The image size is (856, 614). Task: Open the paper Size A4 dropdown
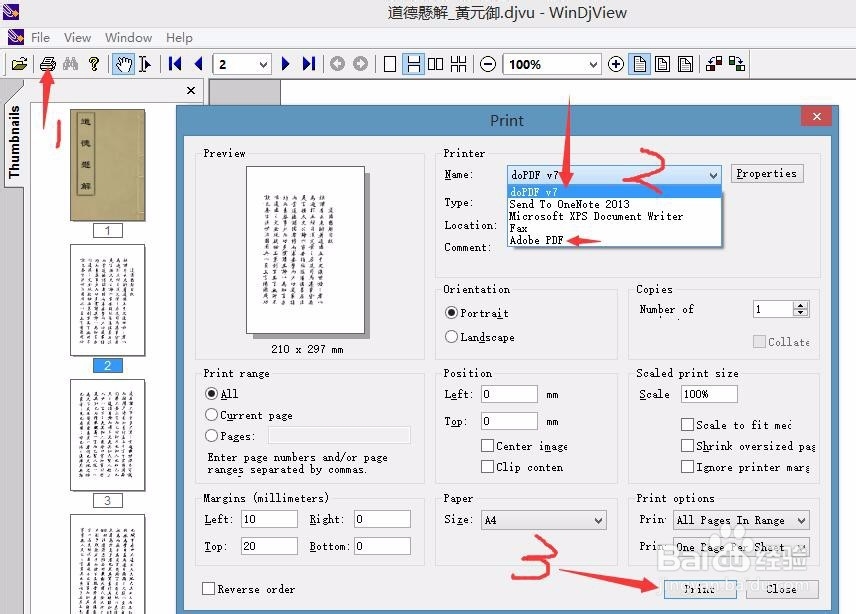pyautogui.click(x=544, y=520)
